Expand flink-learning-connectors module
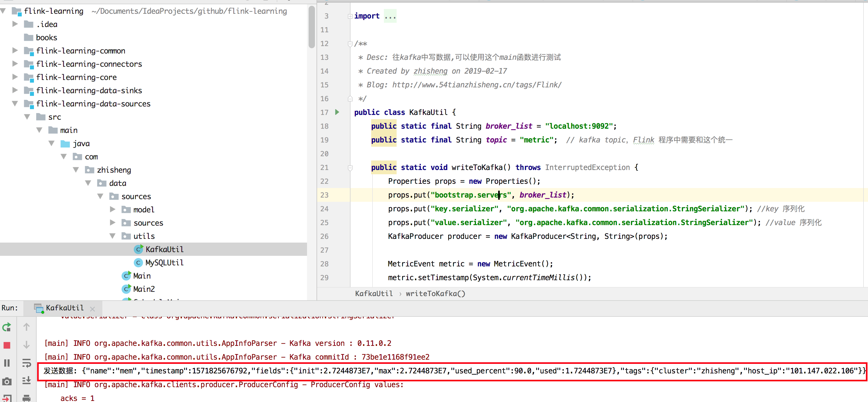 [15, 64]
